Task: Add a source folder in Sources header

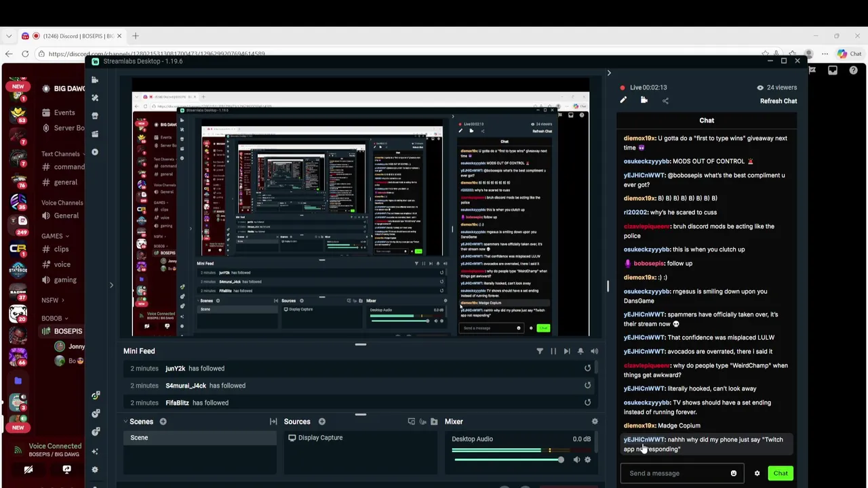Action: [x=434, y=422]
